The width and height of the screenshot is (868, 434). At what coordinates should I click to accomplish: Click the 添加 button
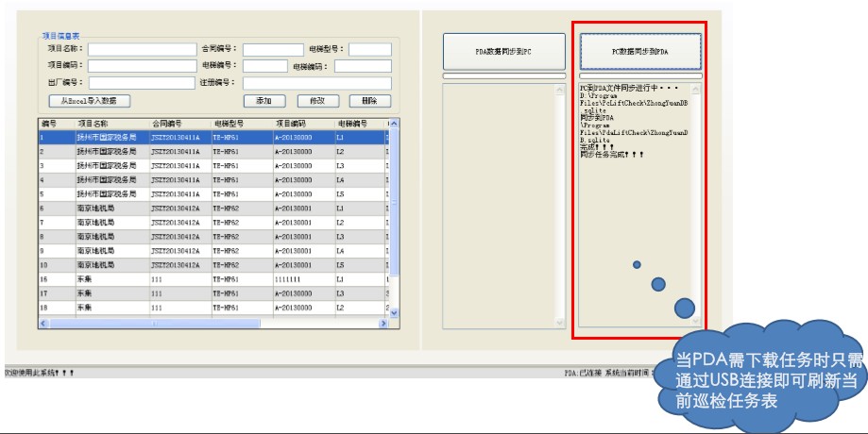pos(264,101)
